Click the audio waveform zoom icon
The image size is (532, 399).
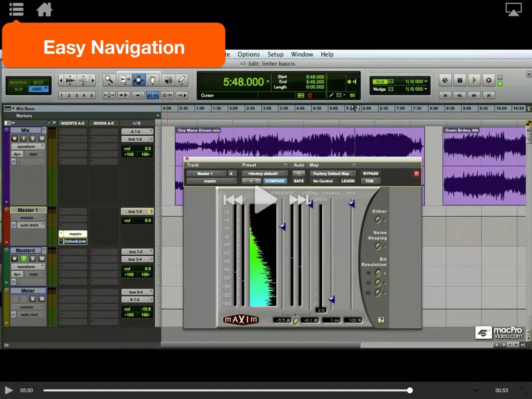[x=71, y=81]
